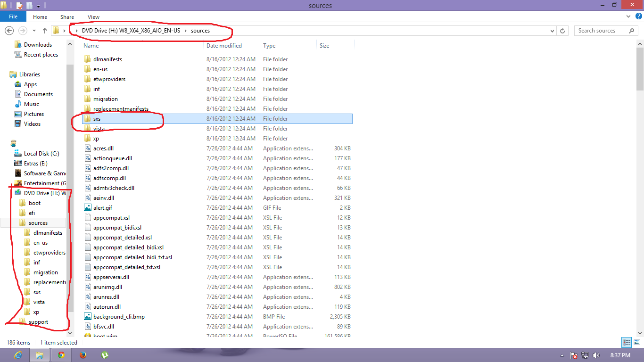The width and height of the screenshot is (644, 362).
Task: Open uTorrent from taskbar
Action: click(x=105, y=355)
